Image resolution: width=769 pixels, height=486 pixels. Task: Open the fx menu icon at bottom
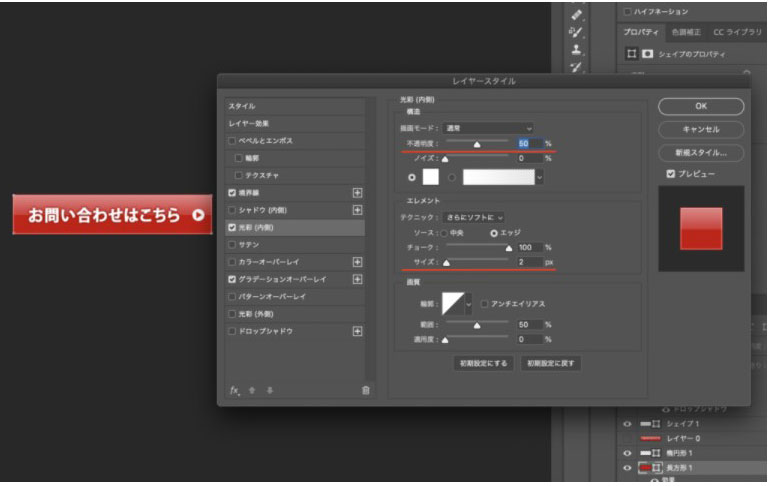(235, 390)
